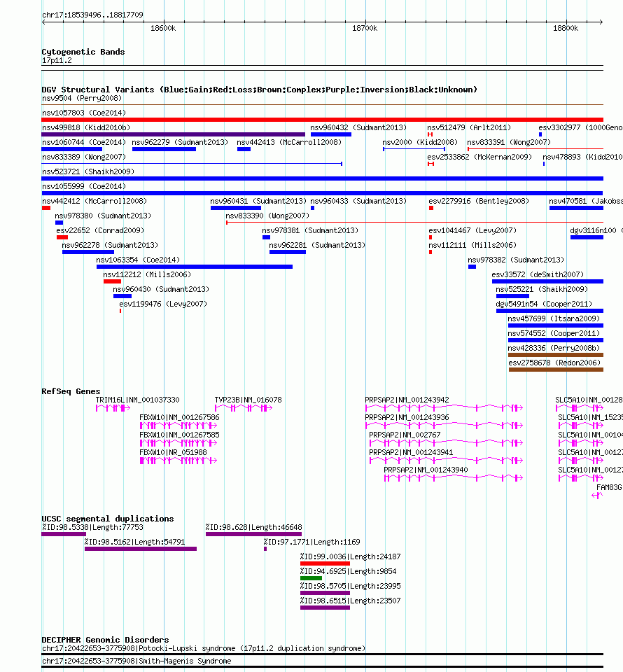Click nsv962281 (Sudmant2013) variant
The width and height of the screenshot is (623, 672).
click(x=288, y=252)
